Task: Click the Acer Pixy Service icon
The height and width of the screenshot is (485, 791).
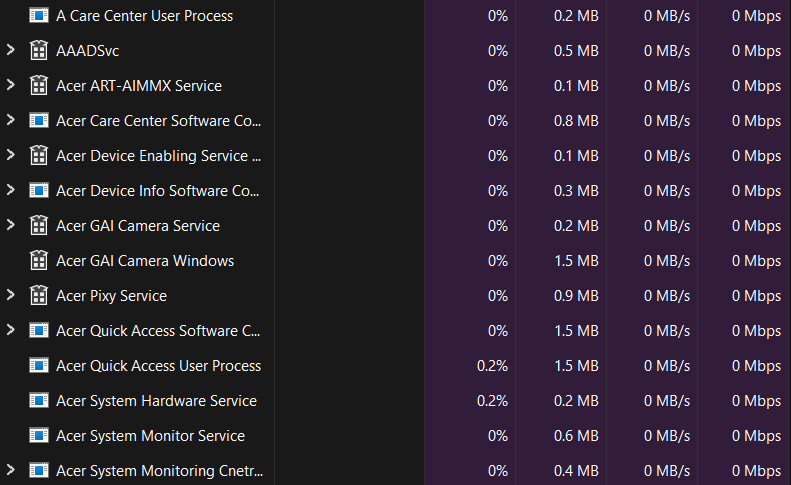Action: click(39, 296)
